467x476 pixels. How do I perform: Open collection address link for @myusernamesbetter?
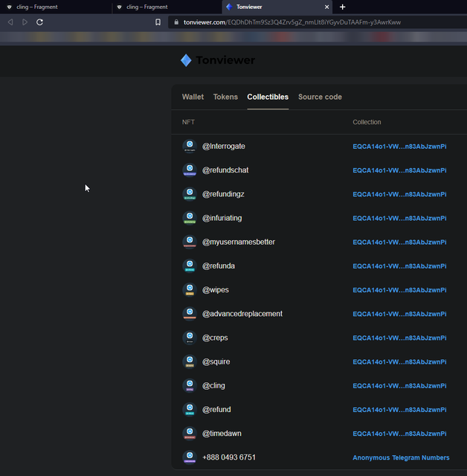click(x=399, y=242)
